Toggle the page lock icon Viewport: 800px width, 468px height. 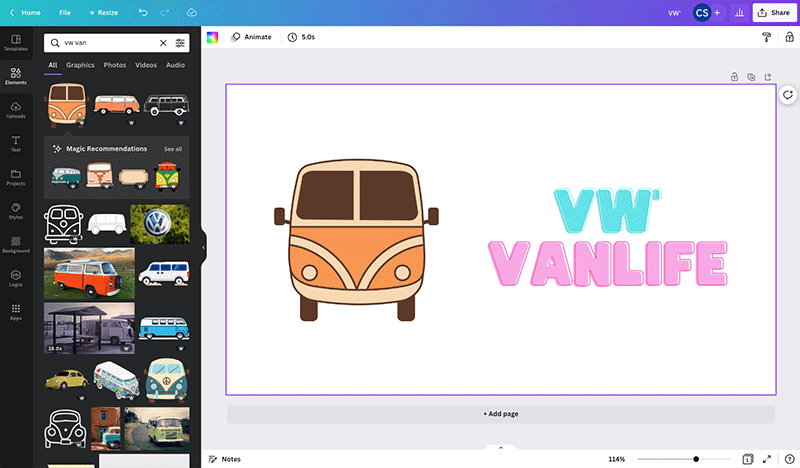(734, 76)
